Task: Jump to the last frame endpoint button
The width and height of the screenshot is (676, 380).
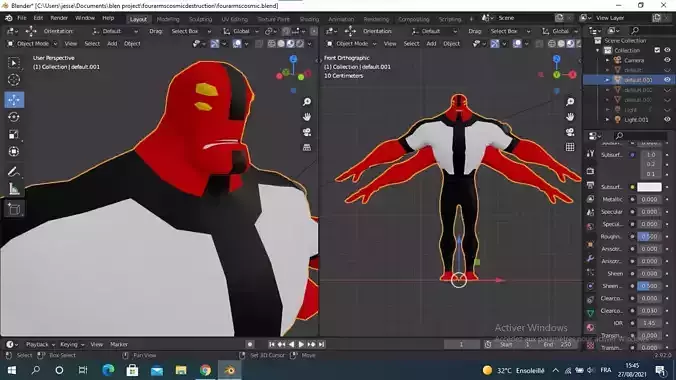Action: 321,344
